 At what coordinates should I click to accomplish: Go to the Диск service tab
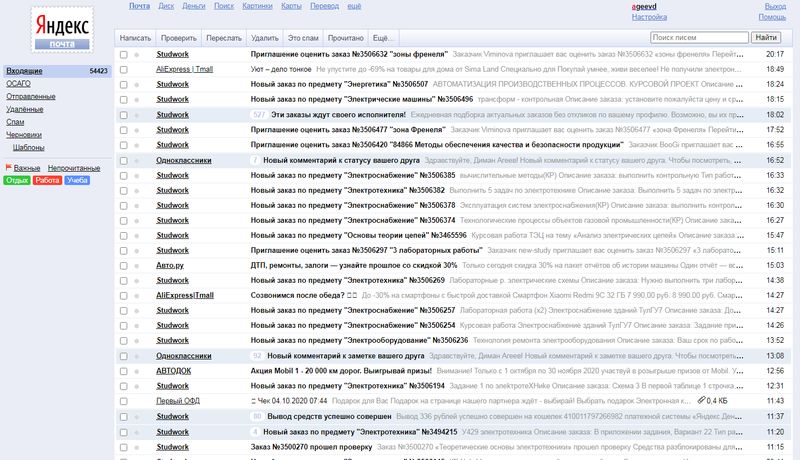(x=166, y=6)
